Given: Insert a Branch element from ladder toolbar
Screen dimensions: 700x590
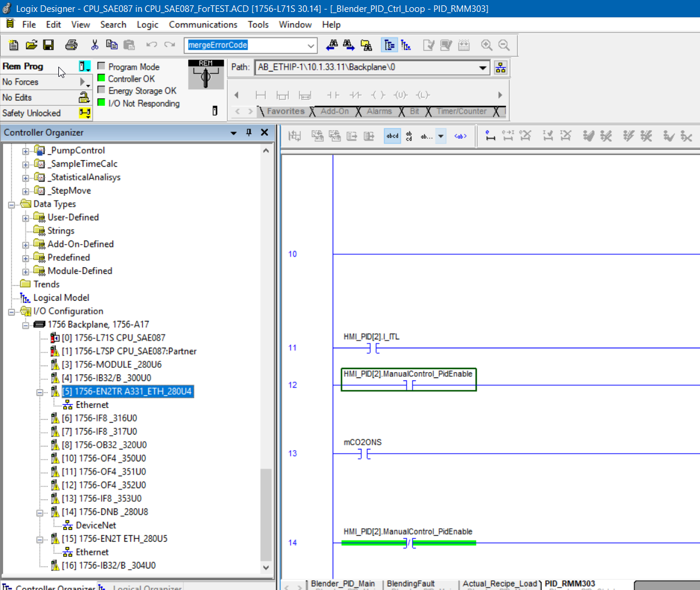Looking at the screenshot, I should tap(283, 95).
